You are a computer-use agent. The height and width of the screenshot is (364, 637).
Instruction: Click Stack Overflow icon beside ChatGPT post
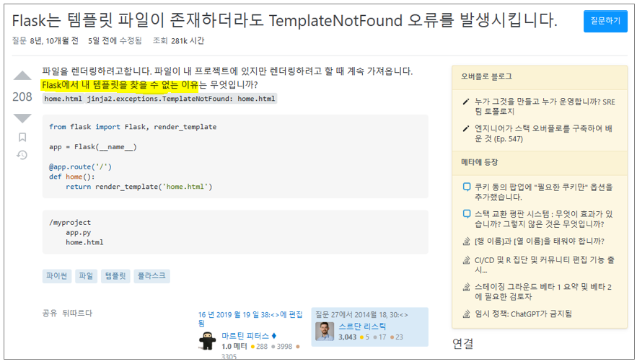pyautogui.click(x=466, y=314)
